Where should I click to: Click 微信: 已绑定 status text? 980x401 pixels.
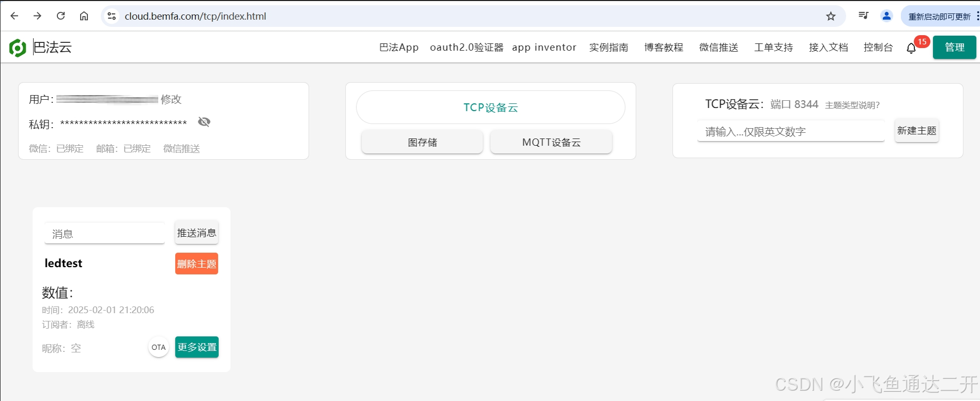coord(56,149)
